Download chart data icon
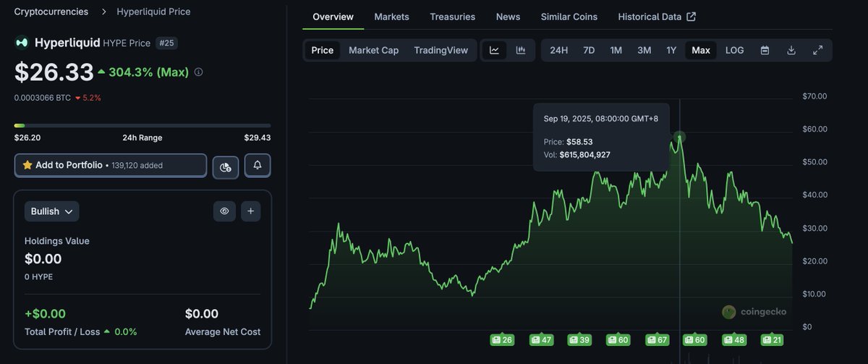 coord(791,50)
